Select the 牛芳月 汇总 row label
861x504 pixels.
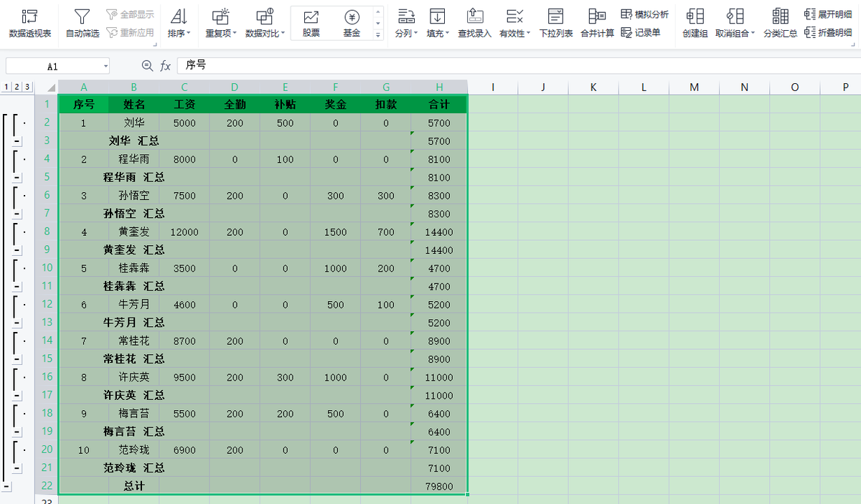[x=134, y=323]
